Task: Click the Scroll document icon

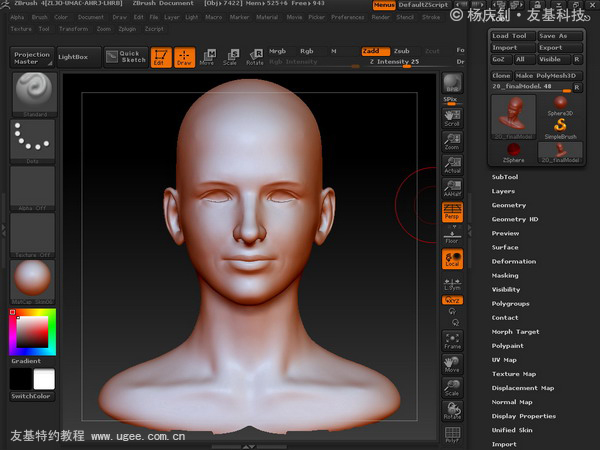Action: pyautogui.click(x=452, y=119)
